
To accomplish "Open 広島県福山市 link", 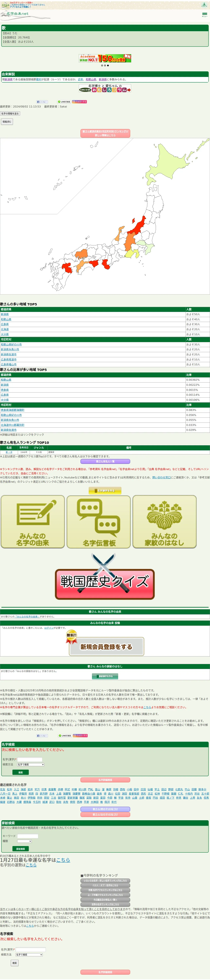I will coord(9,364).
